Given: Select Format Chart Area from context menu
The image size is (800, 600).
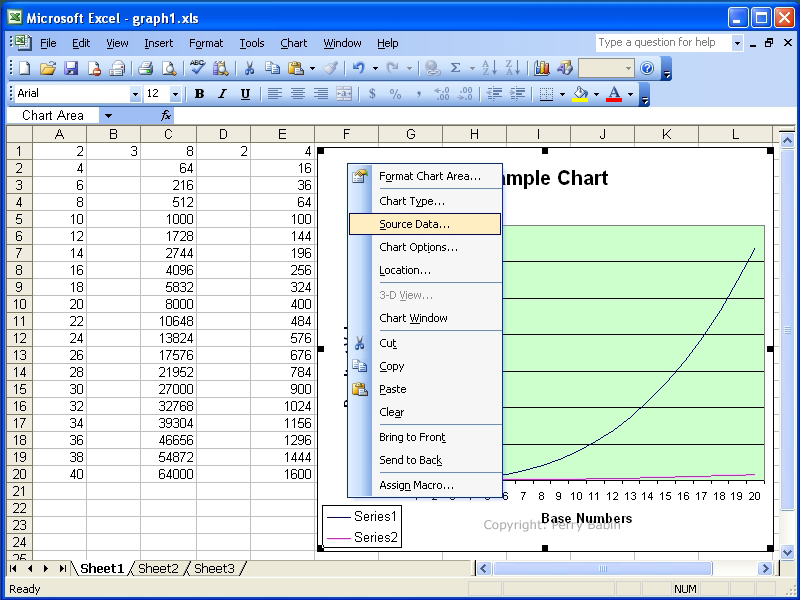Looking at the screenshot, I should [424, 177].
